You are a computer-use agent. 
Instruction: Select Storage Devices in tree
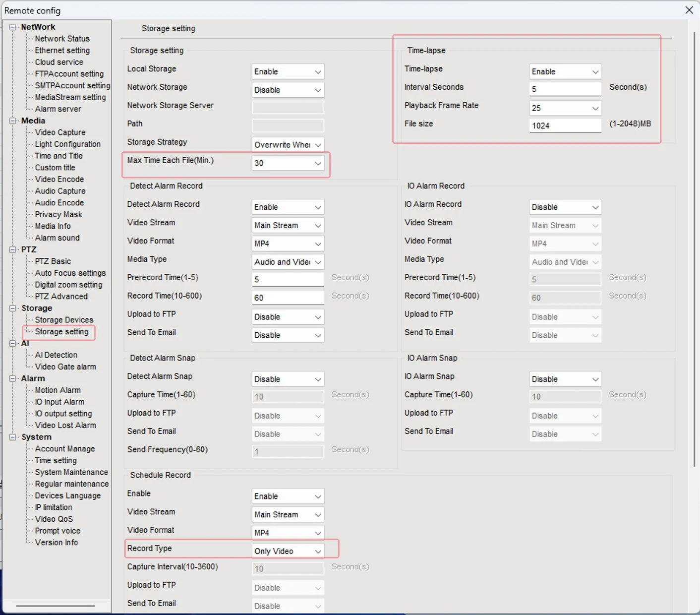[64, 320]
